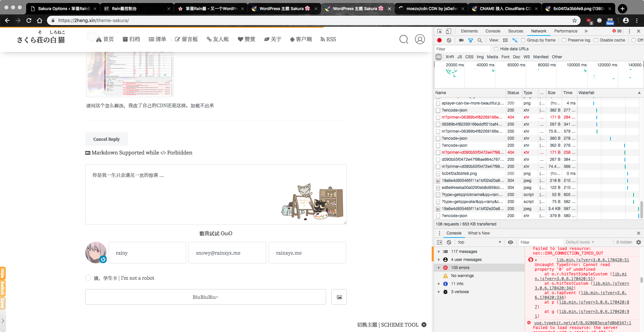The image size is (644, 332).
Task: Click the comment text area
Action: 216,194
